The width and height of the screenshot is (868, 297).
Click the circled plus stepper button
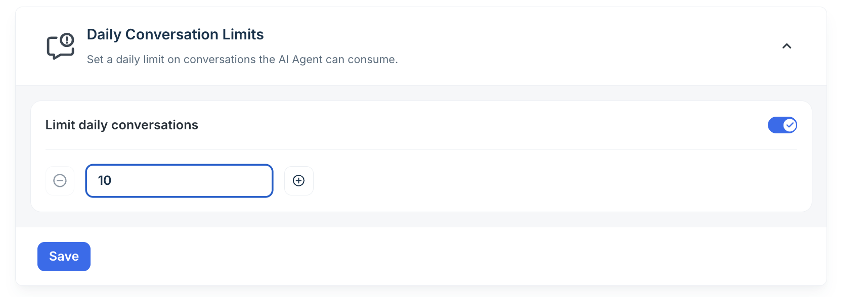pyautogui.click(x=299, y=180)
